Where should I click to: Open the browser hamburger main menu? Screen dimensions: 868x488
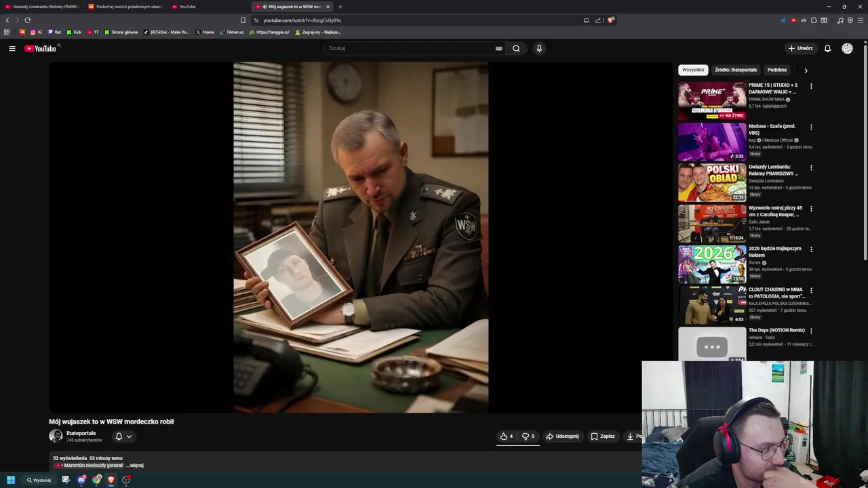pos(861,20)
